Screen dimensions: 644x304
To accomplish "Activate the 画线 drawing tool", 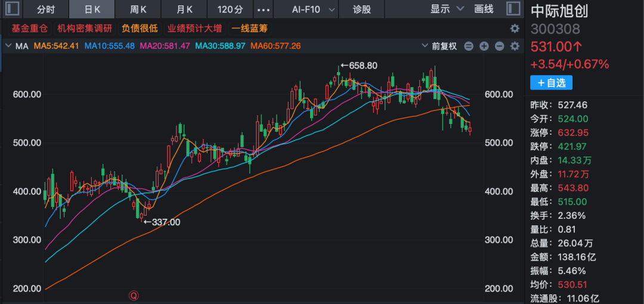I will click(484, 9).
